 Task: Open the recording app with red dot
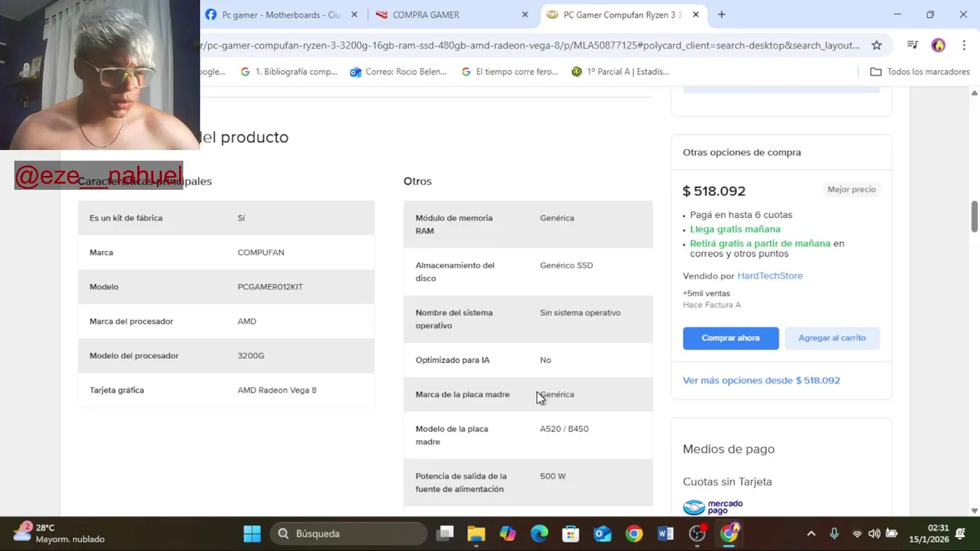point(697,533)
